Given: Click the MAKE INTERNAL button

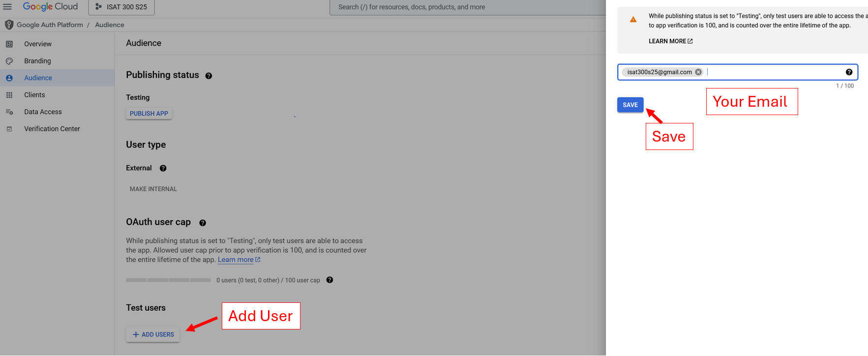Looking at the screenshot, I should tap(153, 189).
